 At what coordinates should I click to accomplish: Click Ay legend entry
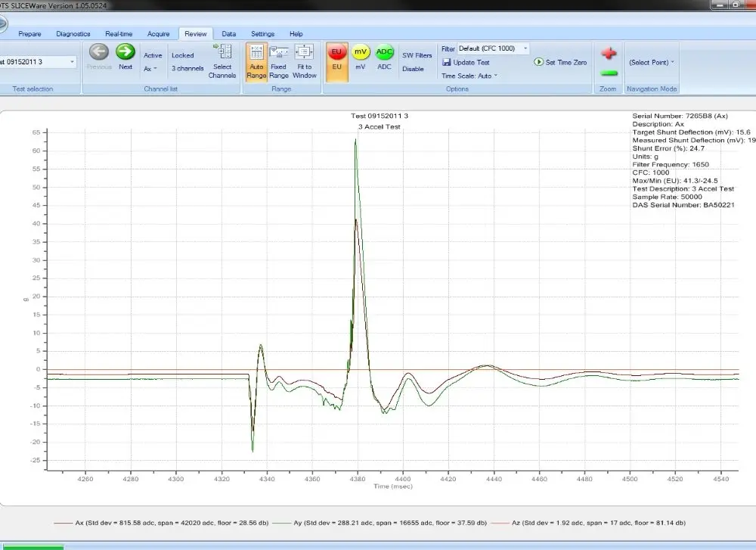[380, 523]
